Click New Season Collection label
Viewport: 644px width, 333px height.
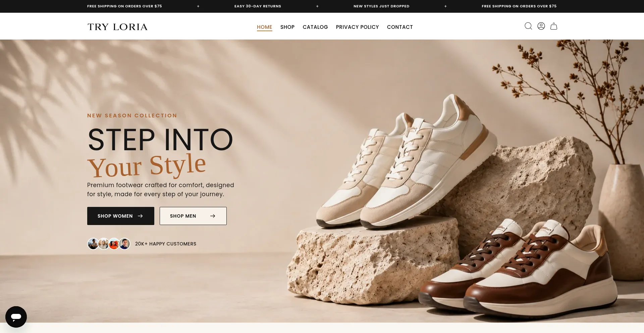pyautogui.click(x=132, y=116)
